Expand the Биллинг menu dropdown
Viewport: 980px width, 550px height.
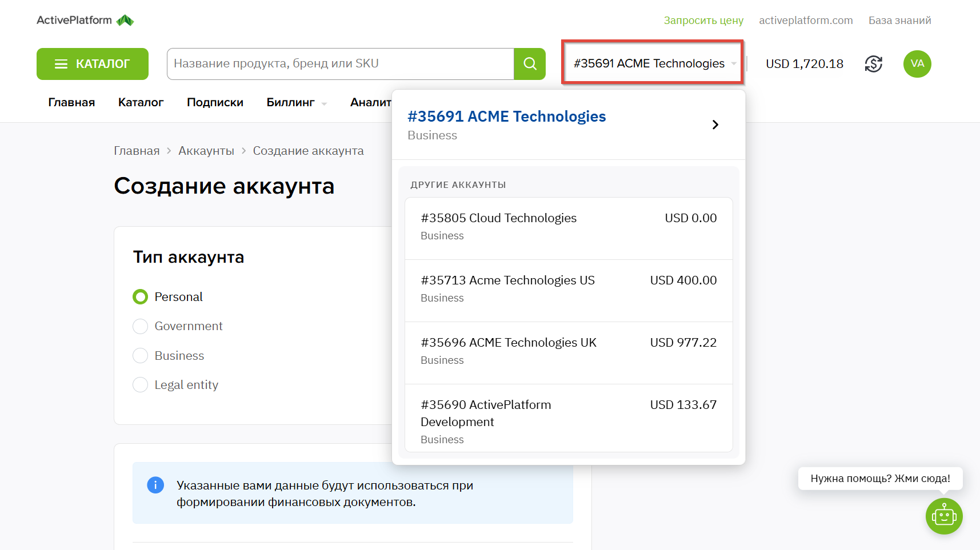pyautogui.click(x=296, y=102)
